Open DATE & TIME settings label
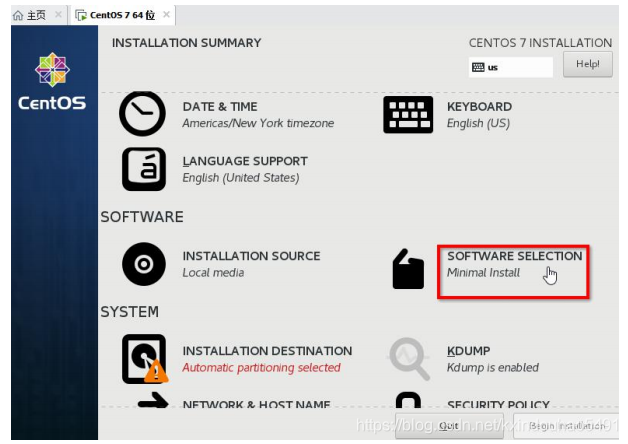This screenshot has height=444, width=628. 220,107
